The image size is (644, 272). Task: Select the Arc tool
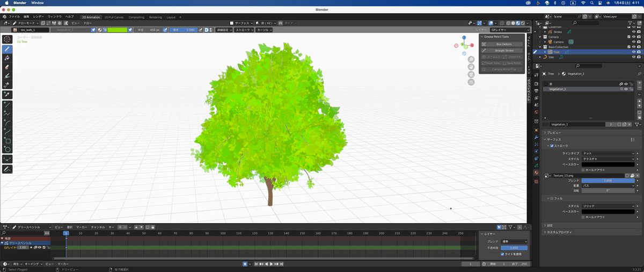(x=8, y=123)
